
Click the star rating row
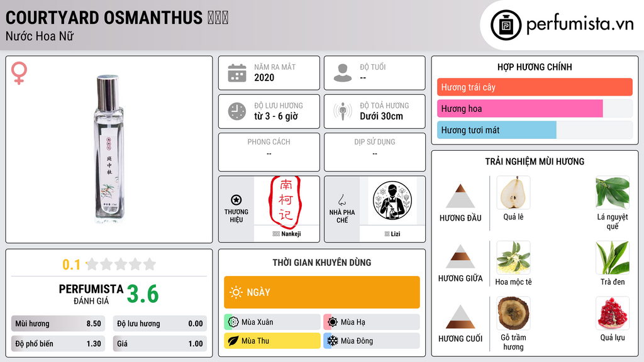[121, 264]
